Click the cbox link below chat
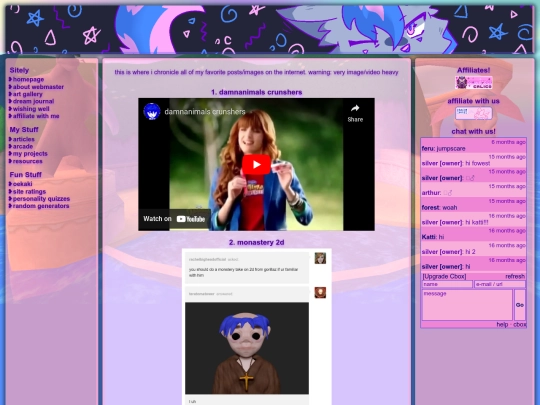540x405 pixels. coord(519,324)
